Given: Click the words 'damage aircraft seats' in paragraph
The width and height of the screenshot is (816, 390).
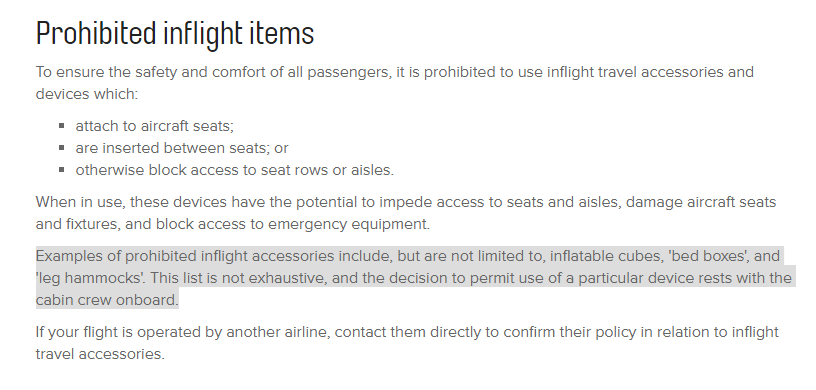Looking at the screenshot, I should click(x=700, y=202).
